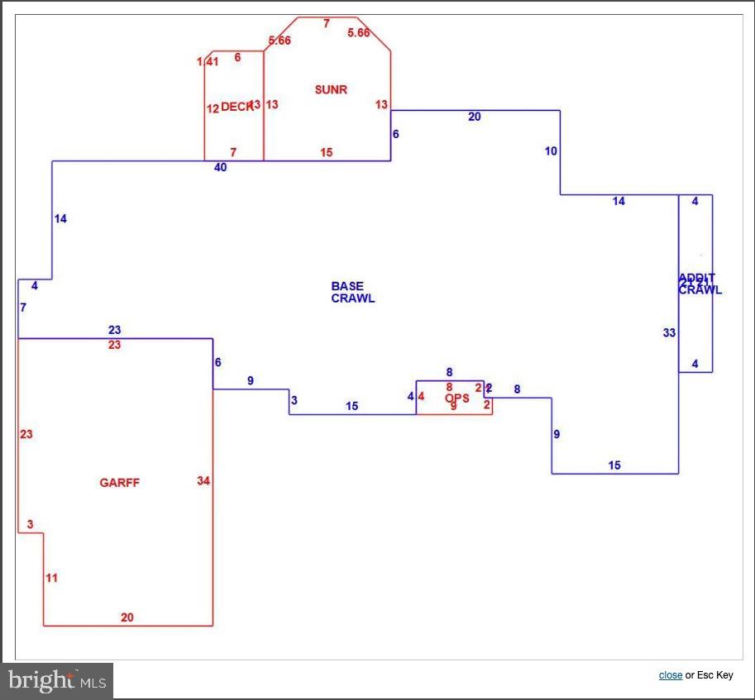The image size is (755, 700).
Task: Click the DECK area label
Action: (x=236, y=107)
